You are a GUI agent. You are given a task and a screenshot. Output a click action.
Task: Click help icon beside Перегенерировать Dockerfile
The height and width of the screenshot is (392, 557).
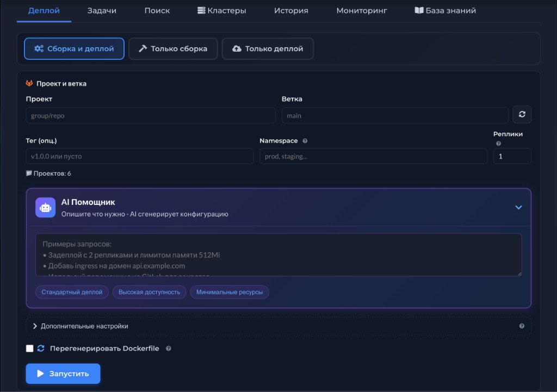coord(168,349)
